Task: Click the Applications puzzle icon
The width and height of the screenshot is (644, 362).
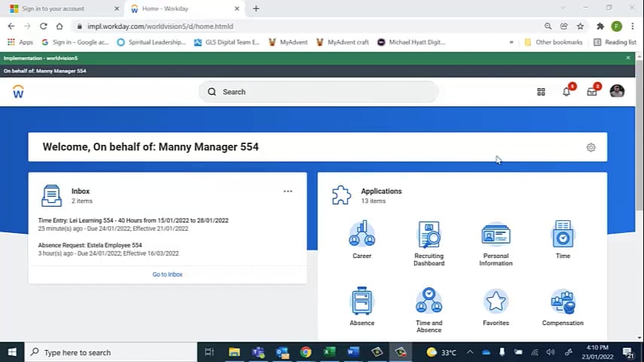Action: coord(342,195)
